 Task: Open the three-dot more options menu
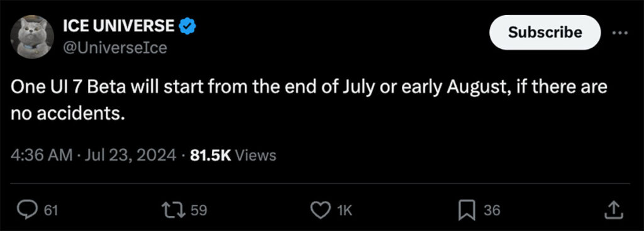click(620, 33)
